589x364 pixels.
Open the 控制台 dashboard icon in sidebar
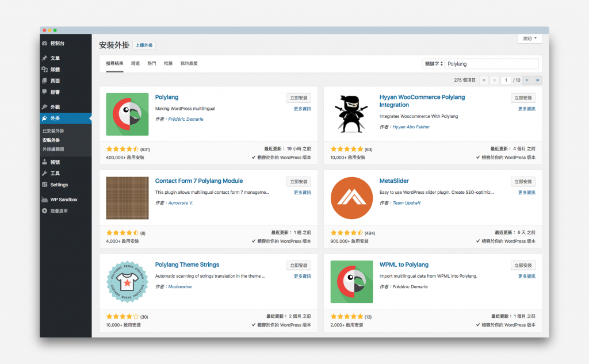[x=45, y=43]
